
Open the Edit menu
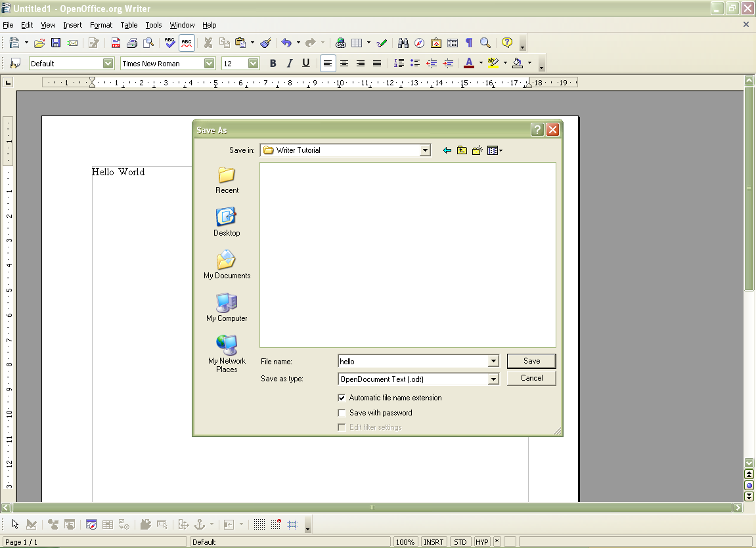pos(27,25)
